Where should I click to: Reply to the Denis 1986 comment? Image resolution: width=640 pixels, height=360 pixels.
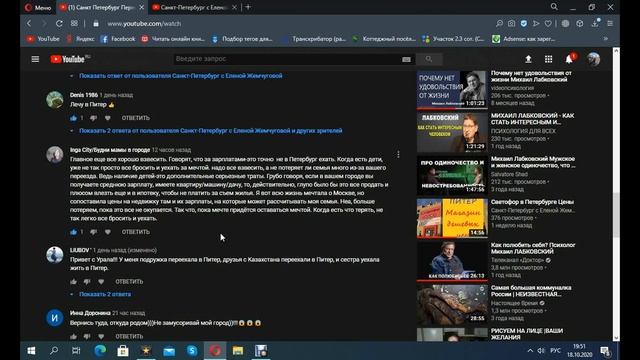[136, 118]
